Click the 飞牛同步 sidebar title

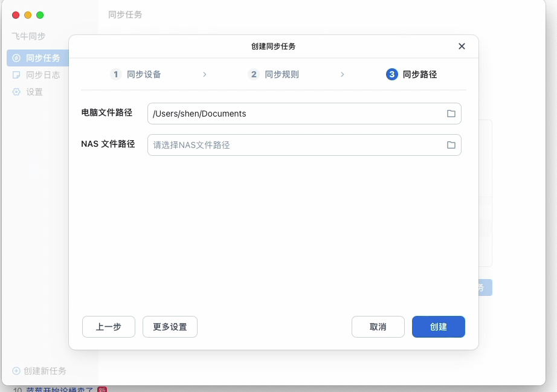(x=27, y=36)
